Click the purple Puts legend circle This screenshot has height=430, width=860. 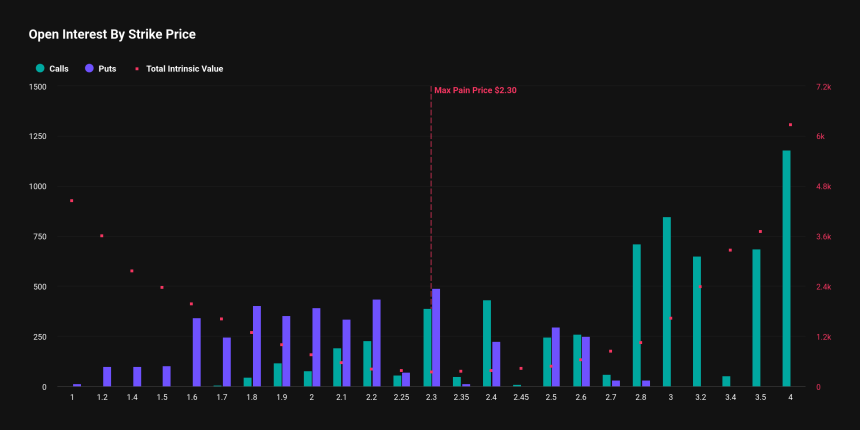click(x=89, y=69)
